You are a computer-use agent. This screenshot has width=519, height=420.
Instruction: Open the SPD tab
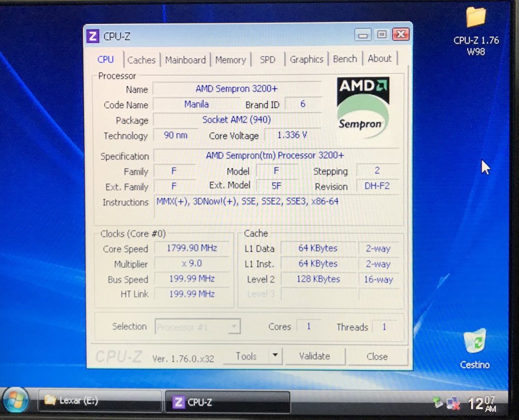point(268,60)
